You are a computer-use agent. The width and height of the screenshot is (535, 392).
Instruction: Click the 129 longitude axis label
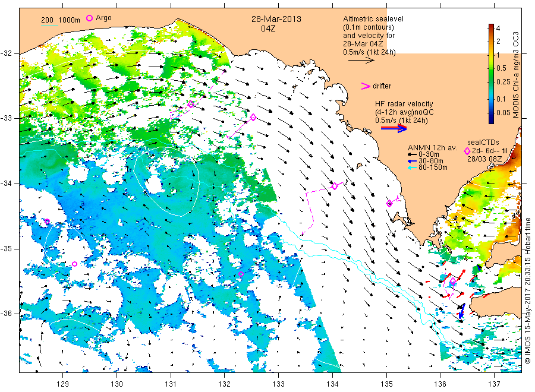[x=63, y=384]
